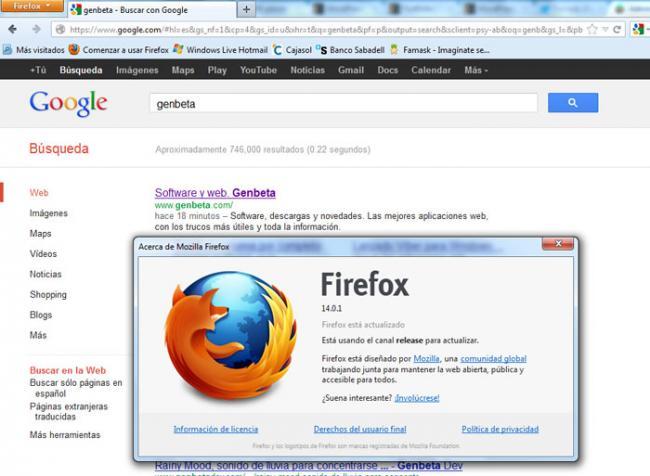This screenshot has width=650, height=476.
Task: Click the blue search magnifier button
Action: click(573, 103)
